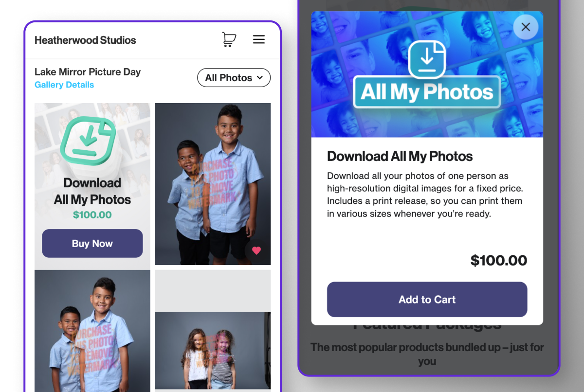Open the two boys portrait thumbnail top right
Screen dimensions: 584x392
pos(213,184)
